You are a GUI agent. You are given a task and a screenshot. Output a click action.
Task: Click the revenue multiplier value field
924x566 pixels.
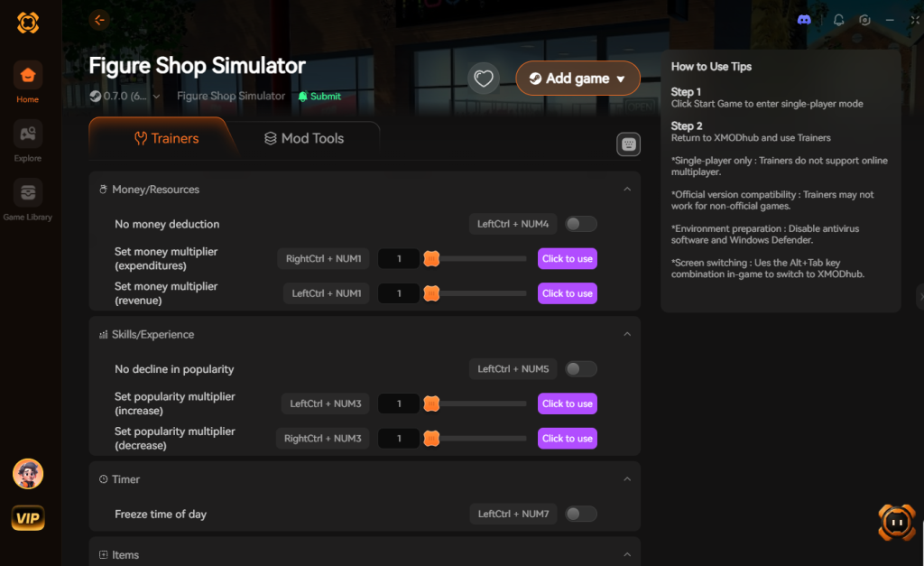click(399, 293)
